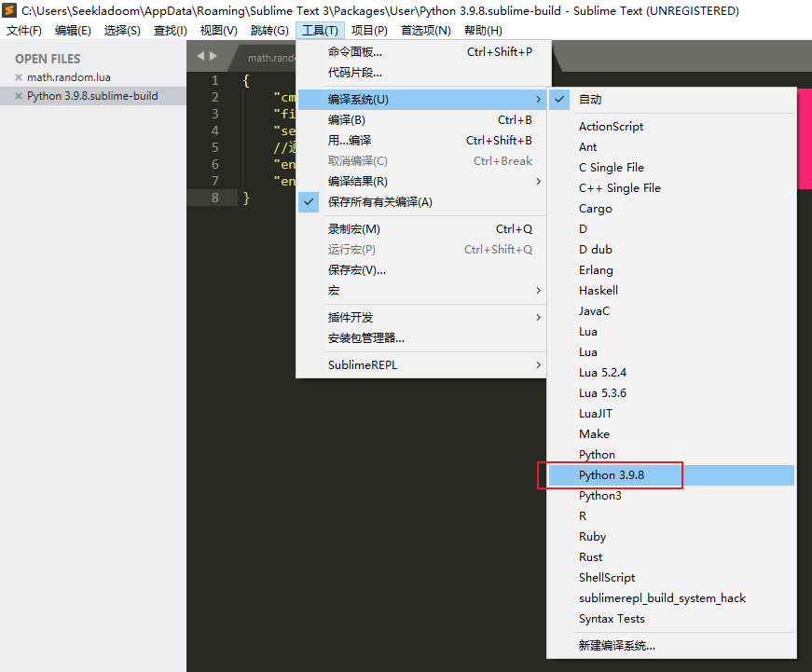The width and height of the screenshot is (812, 672).
Task: Select 自动 build system option
Action: (x=671, y=100)
